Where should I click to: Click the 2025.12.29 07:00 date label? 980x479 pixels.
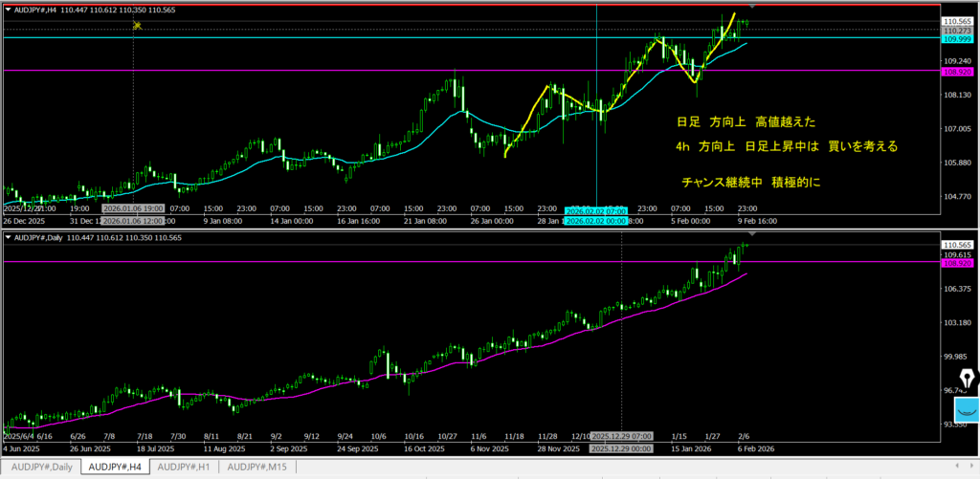click(x=622, y=436)
